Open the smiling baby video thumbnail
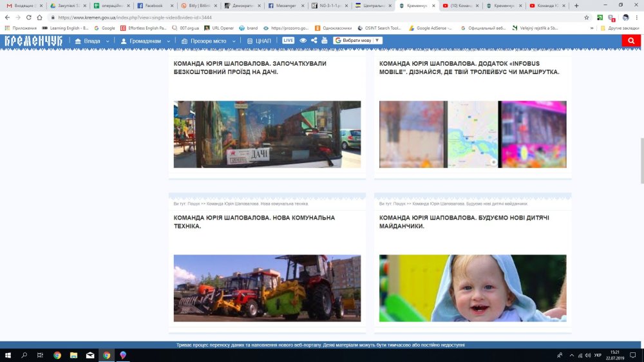644x362 pixels. (x=472, y=288)
